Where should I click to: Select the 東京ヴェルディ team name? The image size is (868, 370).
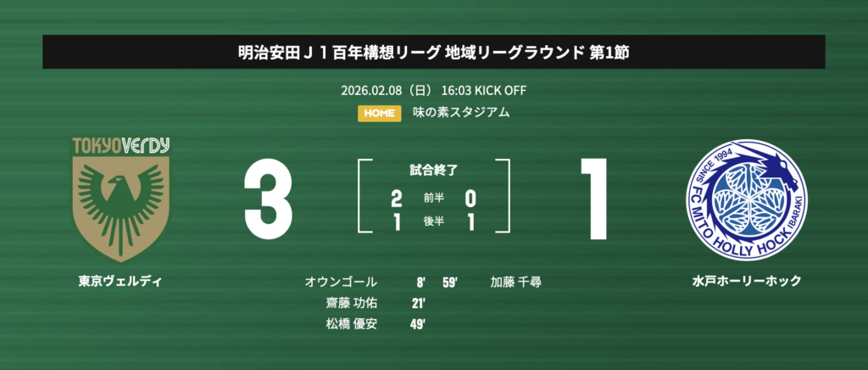(120, 281)
